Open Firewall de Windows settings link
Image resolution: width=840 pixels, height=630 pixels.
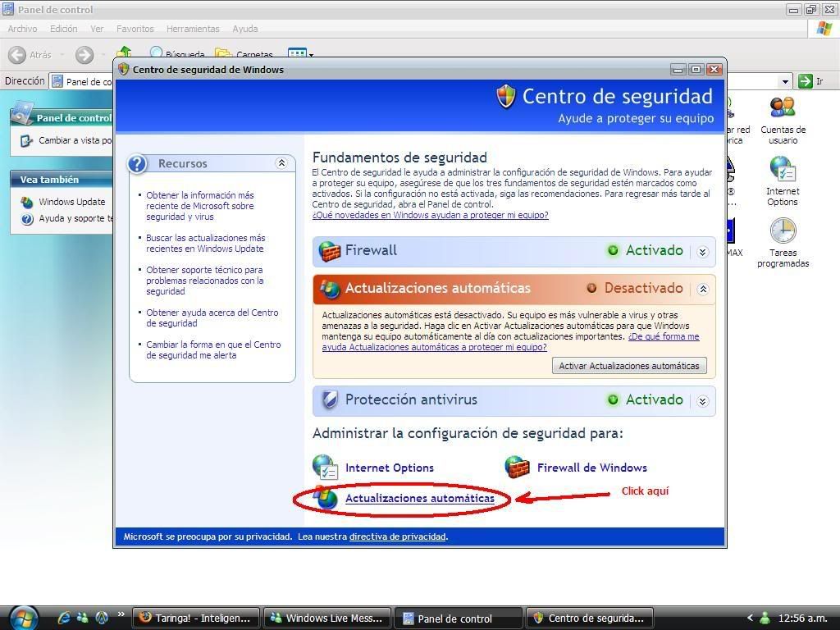pyautogui.click(x=592, y=468)
